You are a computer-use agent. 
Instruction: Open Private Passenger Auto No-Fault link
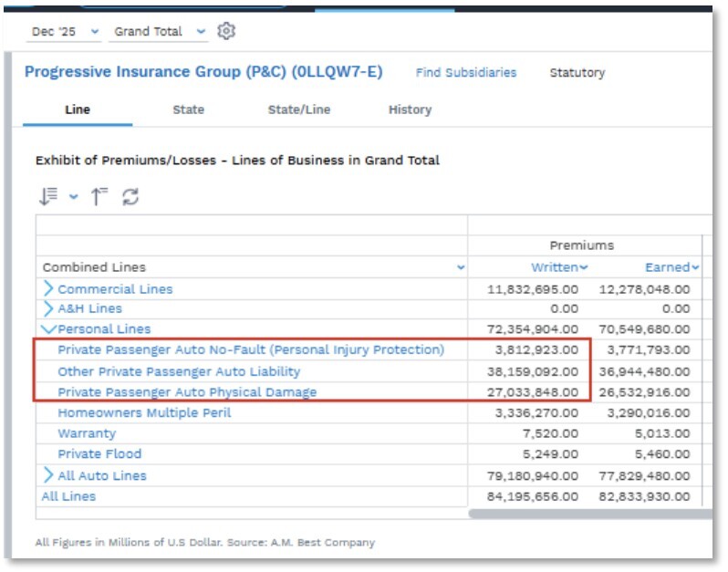[251, 349]
